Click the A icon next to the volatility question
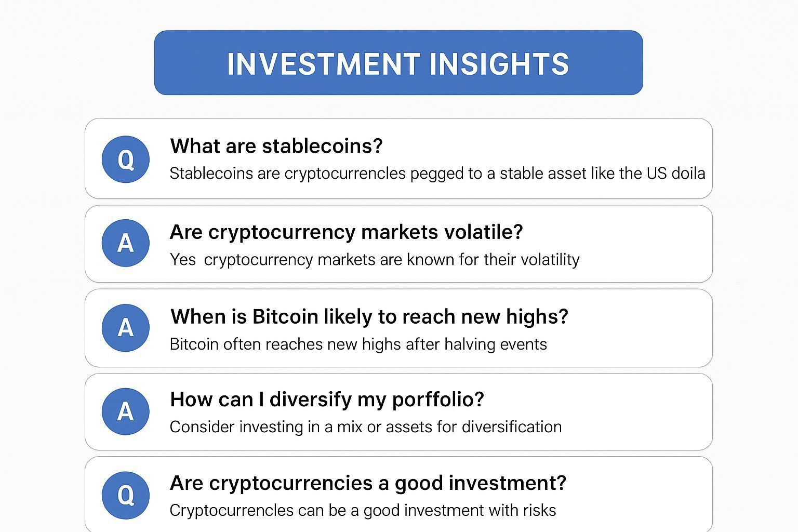The image size is (798, 532). click(125, 243)
